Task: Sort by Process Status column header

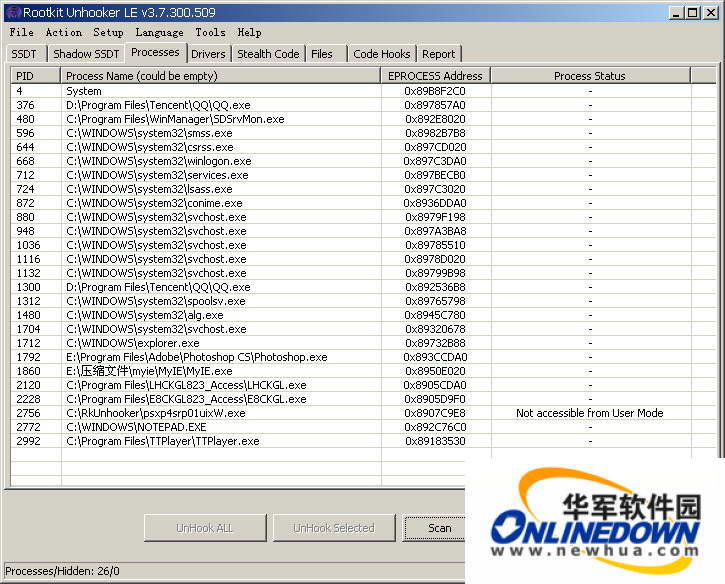Action: point(590,76)
